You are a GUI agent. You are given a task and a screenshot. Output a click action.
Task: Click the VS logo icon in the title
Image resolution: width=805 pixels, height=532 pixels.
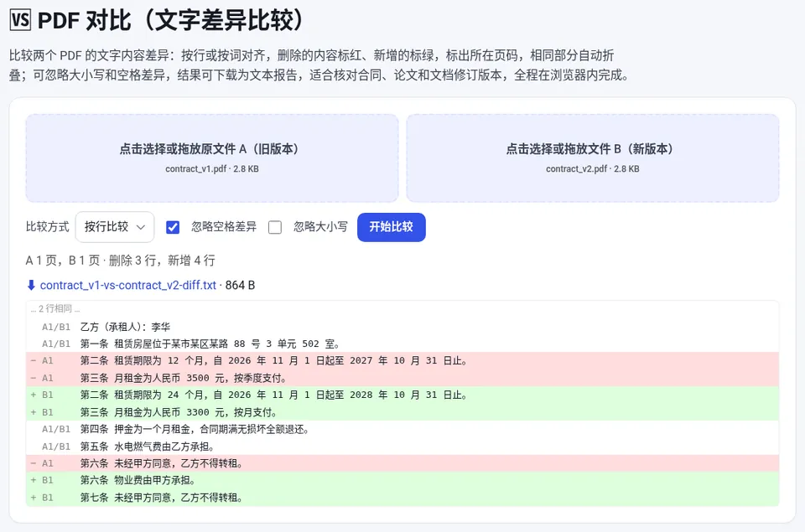click(x=20, y=20)
